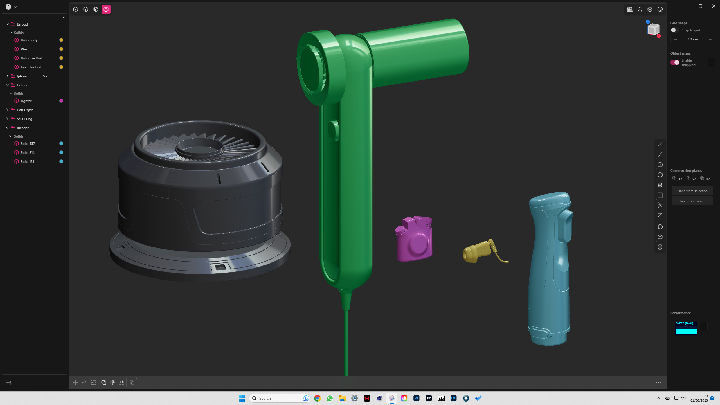Expand the Solids section under the third group
The height and width of the screenshot is (405, 720).
coord(12,93)
